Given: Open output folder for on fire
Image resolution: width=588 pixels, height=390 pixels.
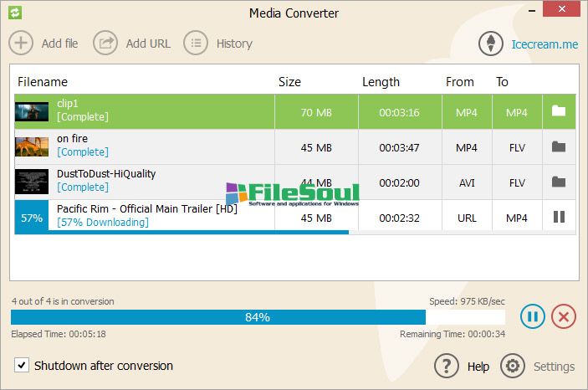Looking at the screenshot, I should point(559,147).
